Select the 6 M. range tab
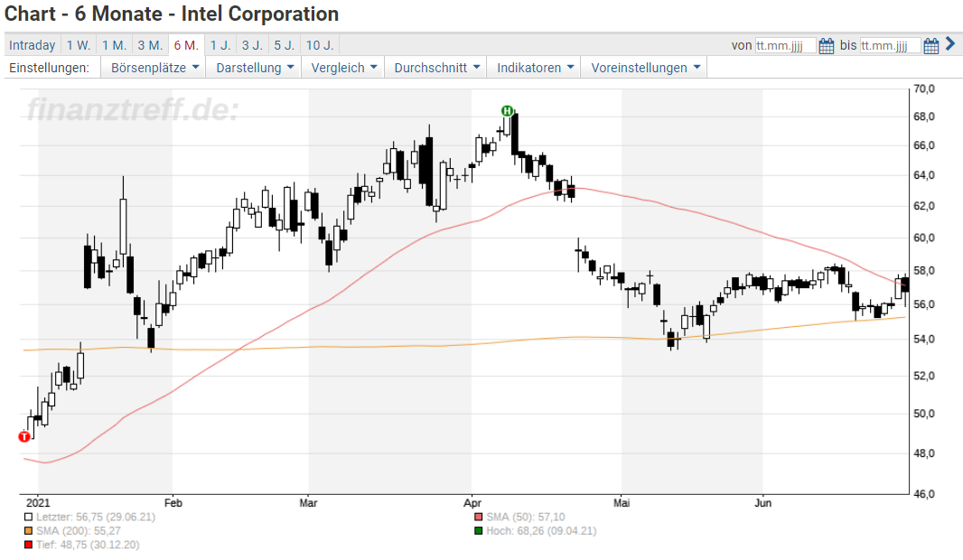 click(186, 45)
